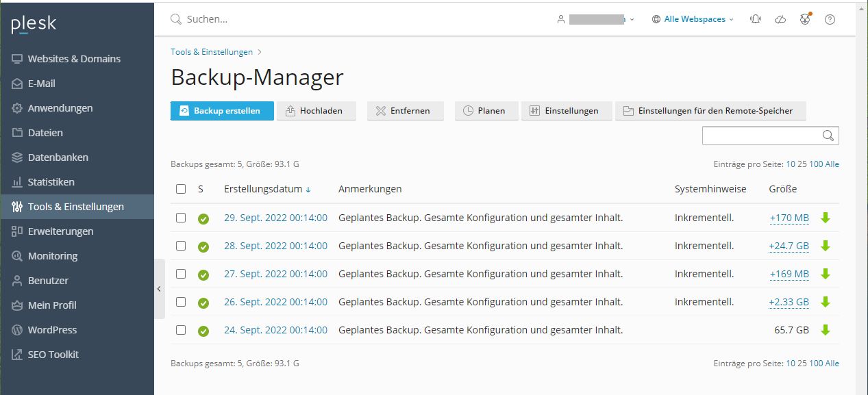This screenshot has width=868, height=395.
Task: Click the notifications bell icon
Action: tap(756, 19)
